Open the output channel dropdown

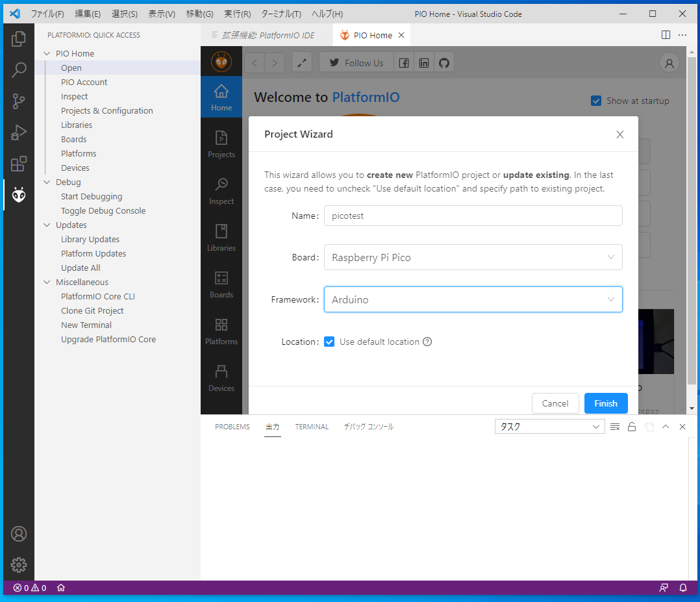click(x=549, y=427)
